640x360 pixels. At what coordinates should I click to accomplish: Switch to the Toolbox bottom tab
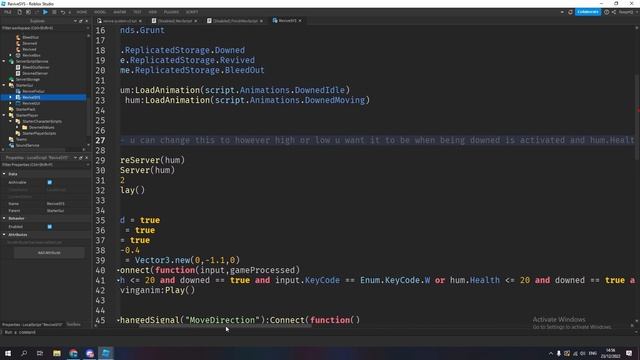[x=73, y=324]
